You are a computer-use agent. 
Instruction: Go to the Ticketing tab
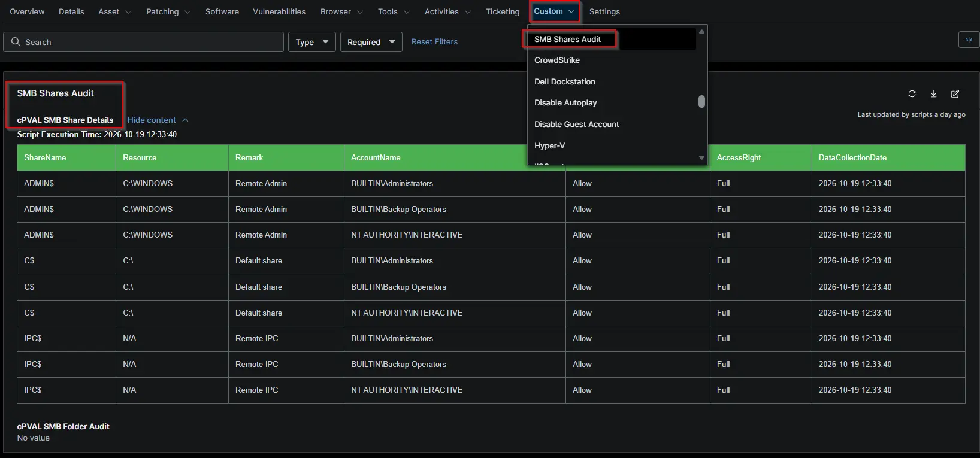(x=503, y=11)
